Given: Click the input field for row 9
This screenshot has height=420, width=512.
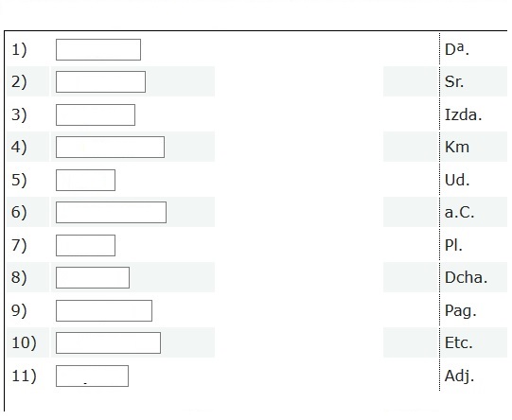Looking at the screenshot, I should coord(104,310).
